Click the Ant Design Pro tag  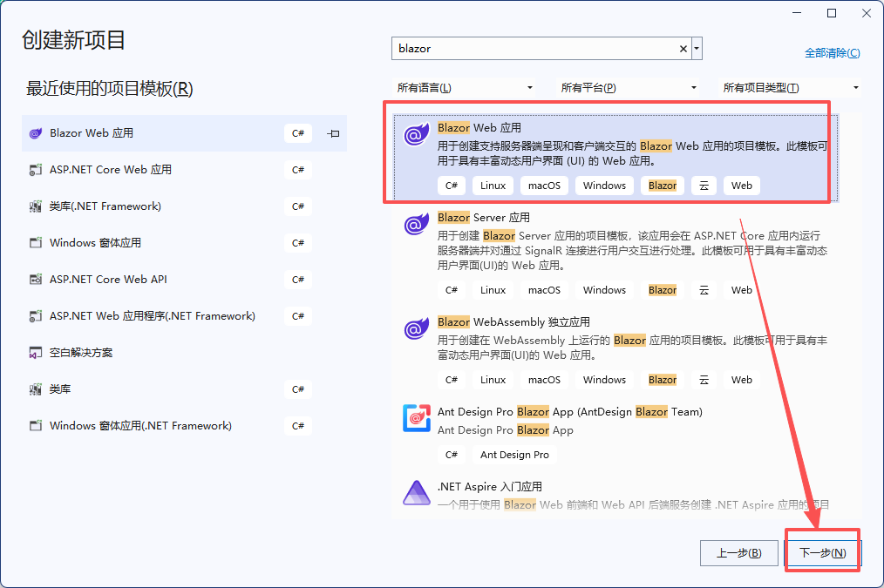click(514, 455)
